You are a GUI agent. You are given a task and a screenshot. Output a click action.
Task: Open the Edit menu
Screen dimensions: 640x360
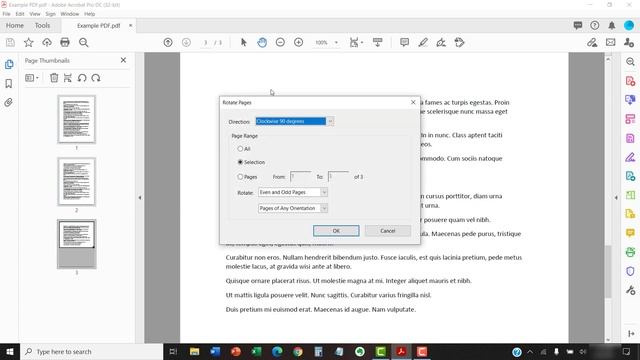tap(20, 14)
